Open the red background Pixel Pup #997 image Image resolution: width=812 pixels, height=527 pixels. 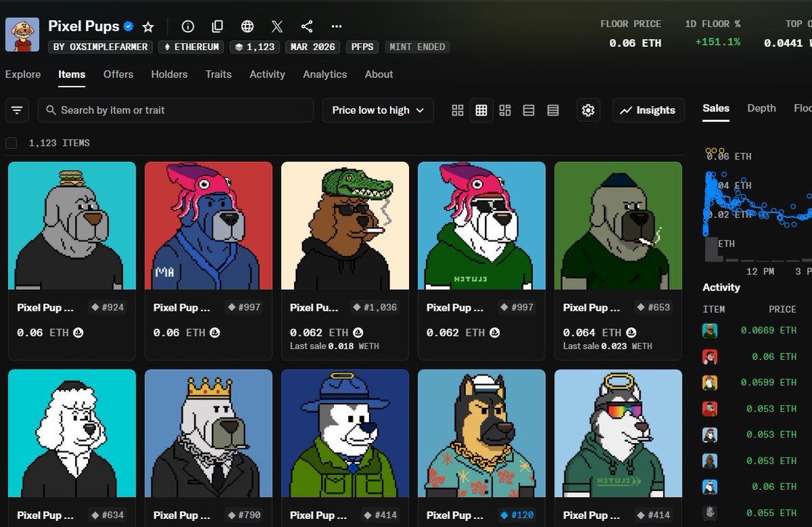(x=209, y=226)
